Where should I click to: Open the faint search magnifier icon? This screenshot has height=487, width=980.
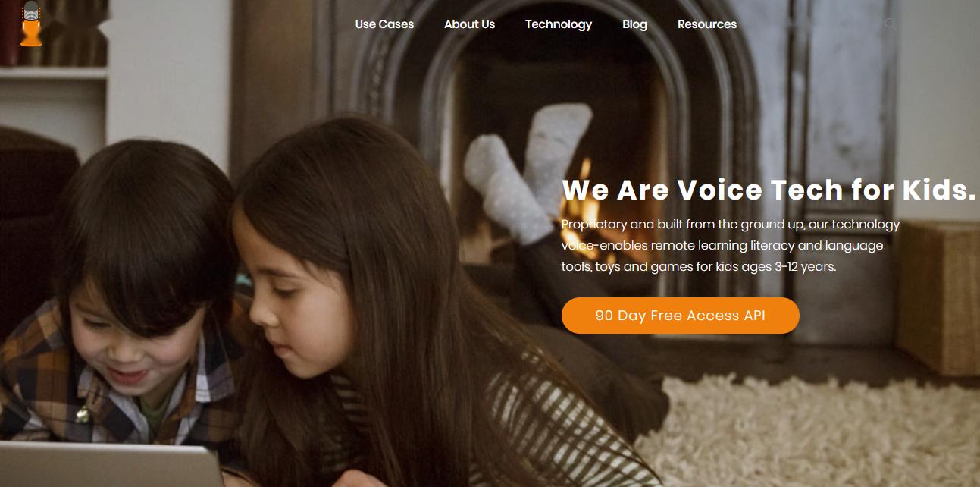[x=890, y=24]
